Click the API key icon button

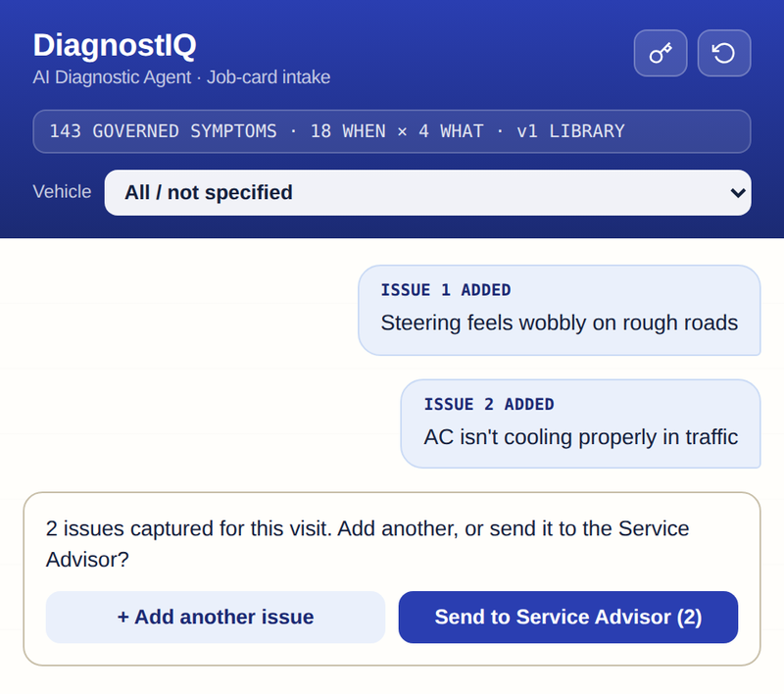pyautogui.click(x=660, y=53)
